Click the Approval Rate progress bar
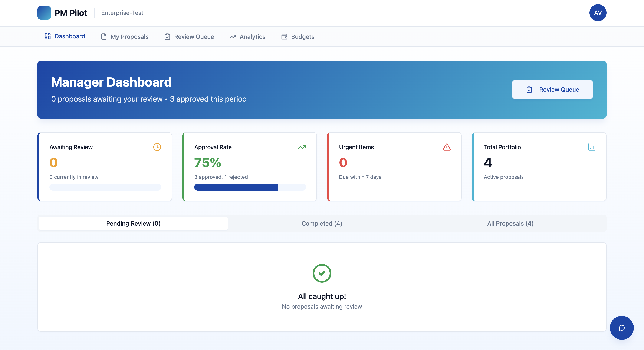644x350 pixels. pos(250,187)
